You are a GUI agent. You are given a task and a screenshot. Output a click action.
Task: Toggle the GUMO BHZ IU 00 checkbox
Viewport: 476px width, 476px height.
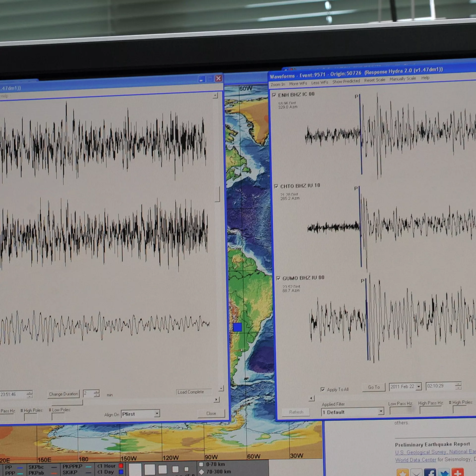(x=278, y=278)
